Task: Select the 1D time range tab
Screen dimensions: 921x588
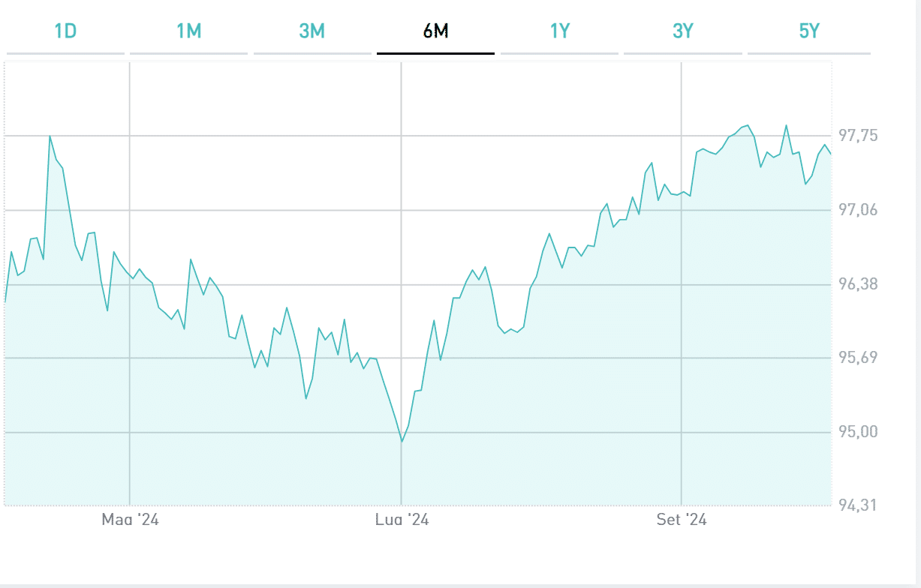Action: tap(65, 31)
